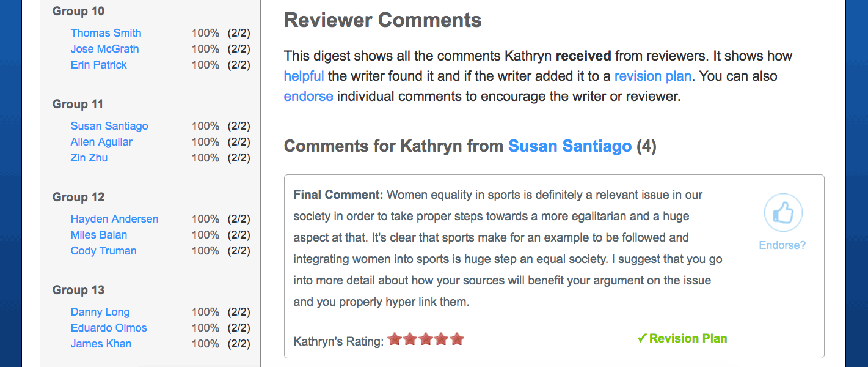The height and width of the screenshot is (367, 868).
Task: Click the 'Endorse?' label under thumbs-up
Action: pos(782,245)
